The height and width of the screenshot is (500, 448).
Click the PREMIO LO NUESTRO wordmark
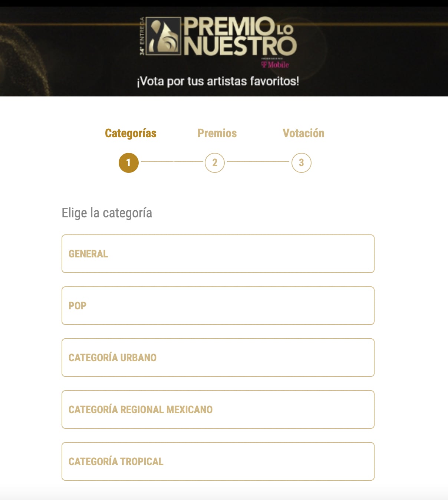click(x=240, y=36)
